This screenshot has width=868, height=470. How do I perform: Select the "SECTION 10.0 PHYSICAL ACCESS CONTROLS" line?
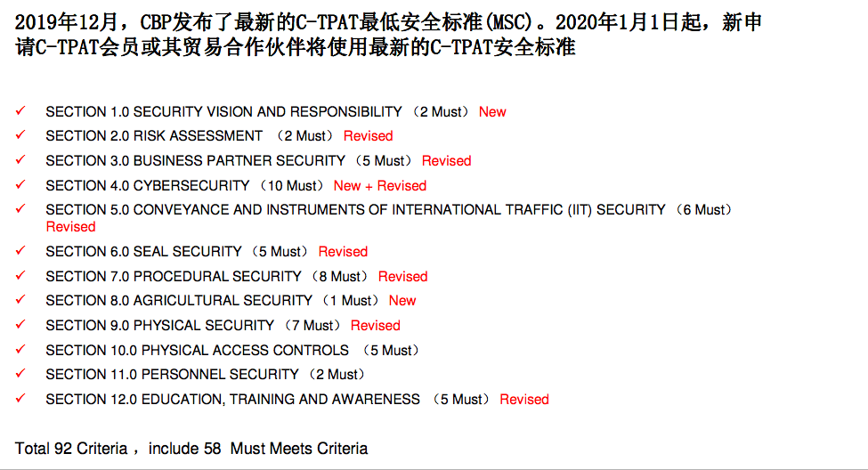click(x=197, y=351)
